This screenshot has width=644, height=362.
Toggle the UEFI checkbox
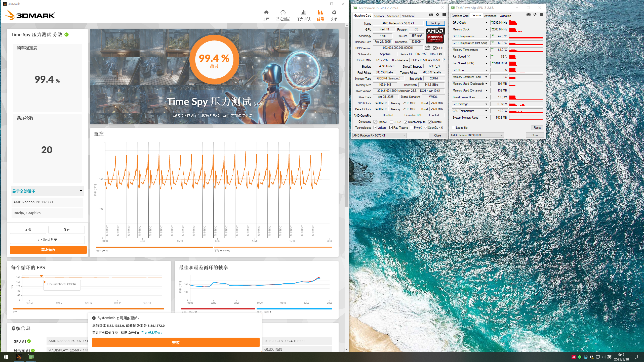pyautogui.click(x=435, y=48)
